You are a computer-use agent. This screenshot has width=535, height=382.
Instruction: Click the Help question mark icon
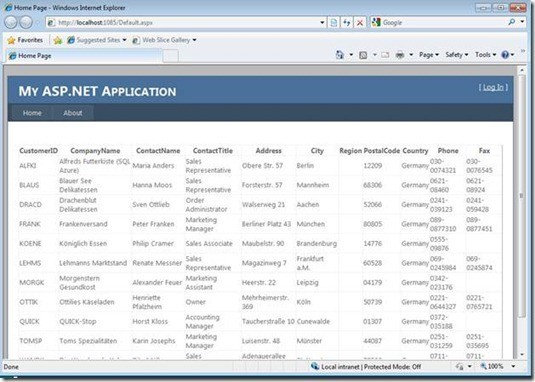pos(505,55)
